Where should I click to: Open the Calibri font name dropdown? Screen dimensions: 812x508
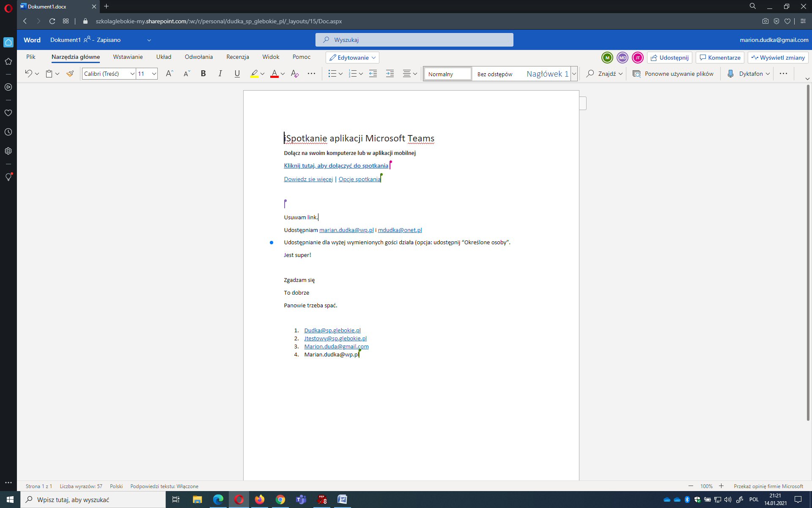[132, 74]
